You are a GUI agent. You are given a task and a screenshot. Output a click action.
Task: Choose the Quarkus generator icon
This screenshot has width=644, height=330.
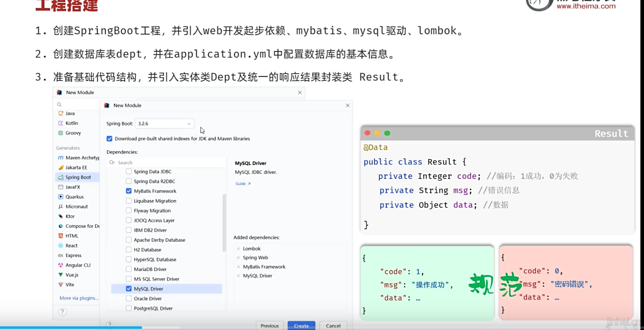(x=61, y=197)
